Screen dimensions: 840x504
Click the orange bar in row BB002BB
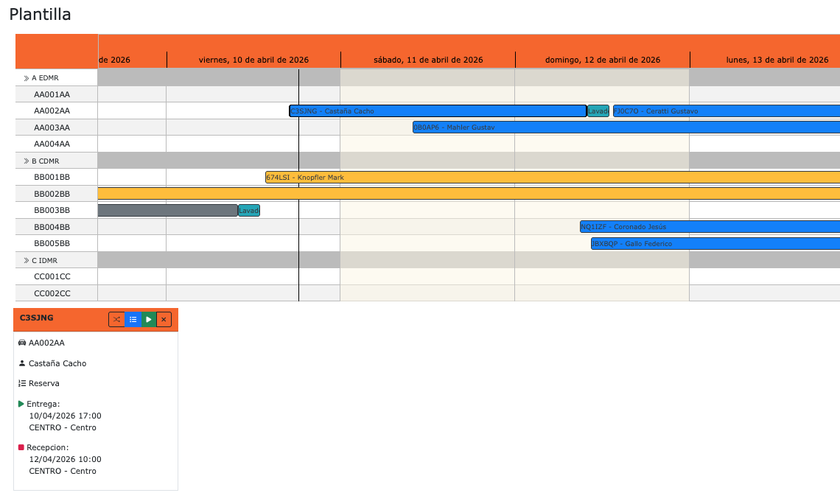[x=469, y=194]
